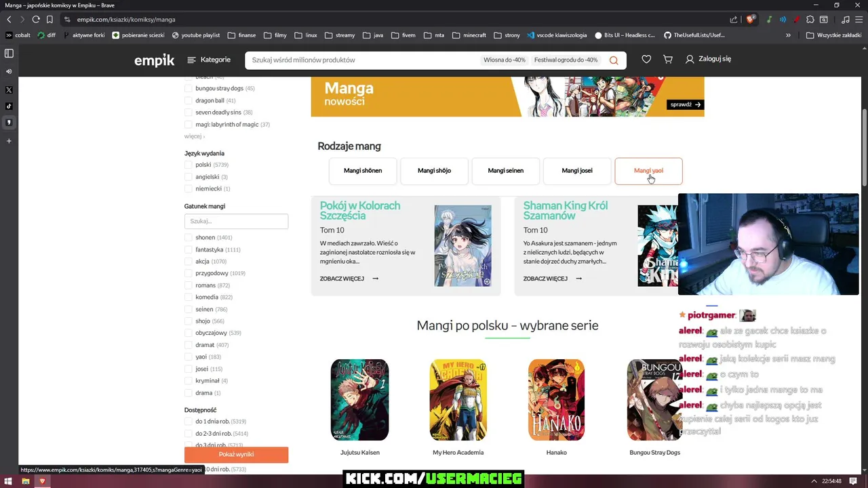Open the filmy bookmark folder
Screen dimensions: 868x488
pos(275,35)
